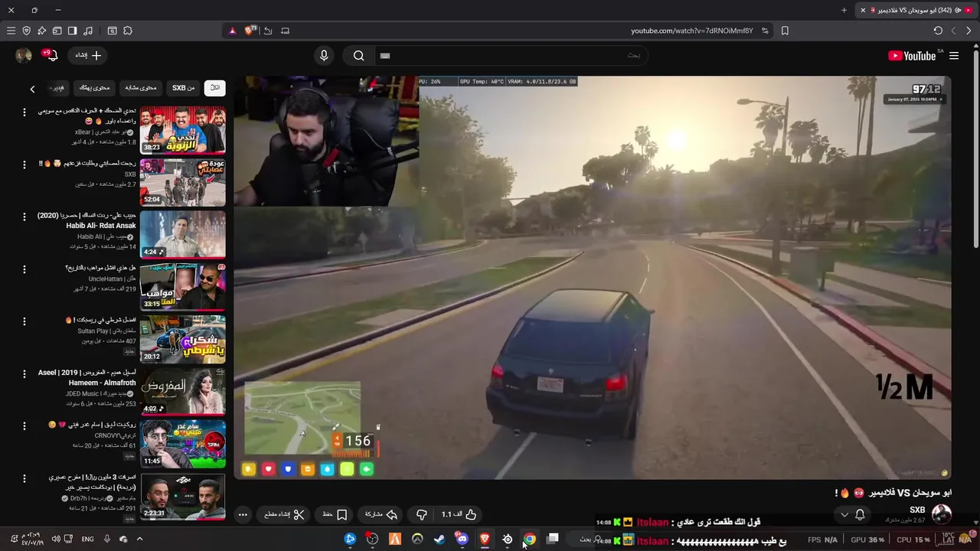This screenshot has height=551, width=980.
Task: Open the media playlist music-note icon
Action: pyautogui.click(x=88, y=31)
